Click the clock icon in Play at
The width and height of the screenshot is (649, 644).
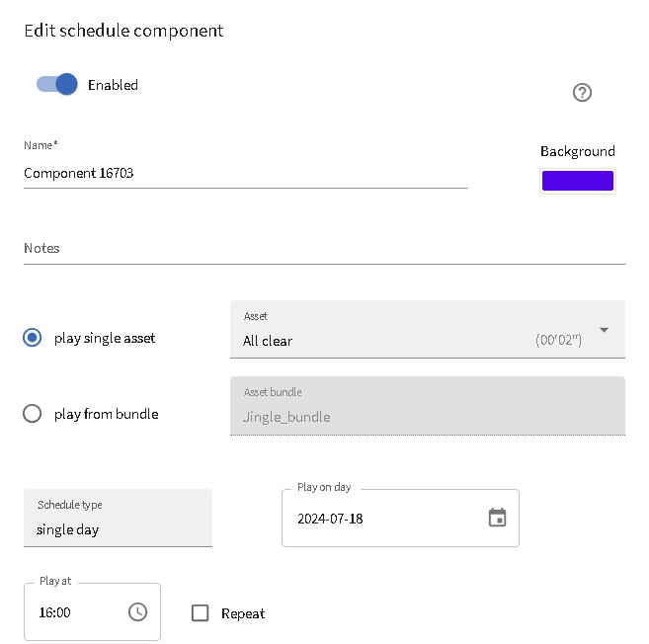(x=137, y=612)
